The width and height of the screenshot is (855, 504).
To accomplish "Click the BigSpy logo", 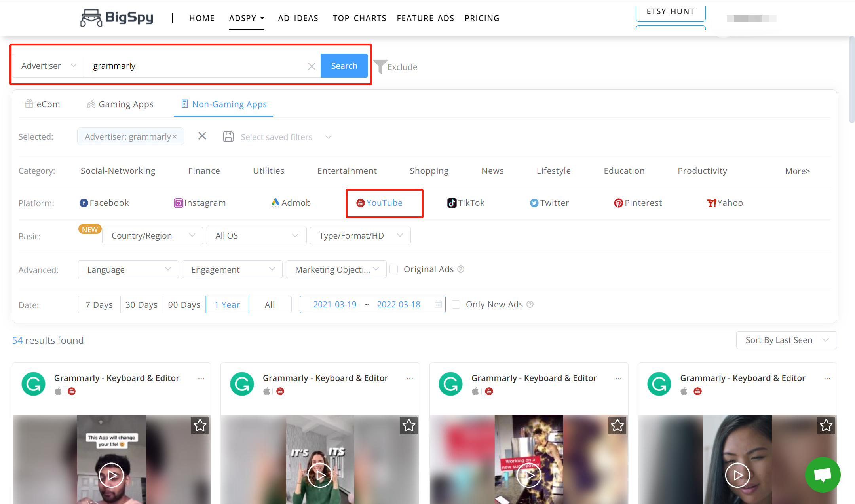I will coord(116,18).
